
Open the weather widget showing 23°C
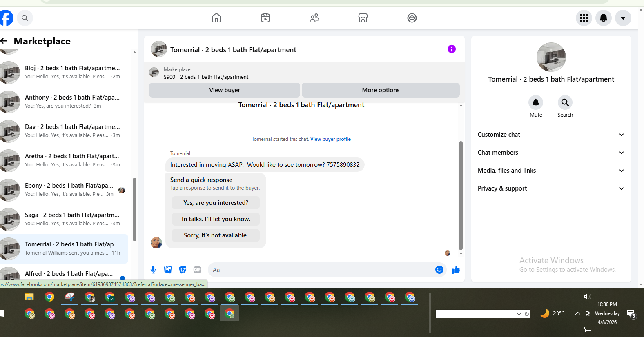(552, 313)
